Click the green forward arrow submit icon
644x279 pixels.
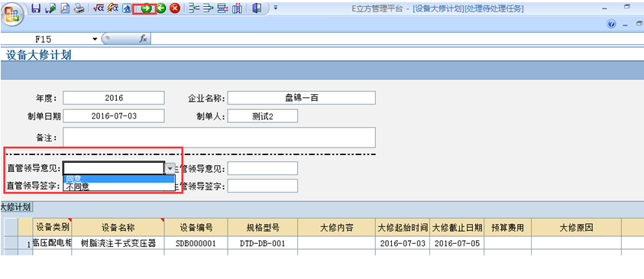[147, 8]
